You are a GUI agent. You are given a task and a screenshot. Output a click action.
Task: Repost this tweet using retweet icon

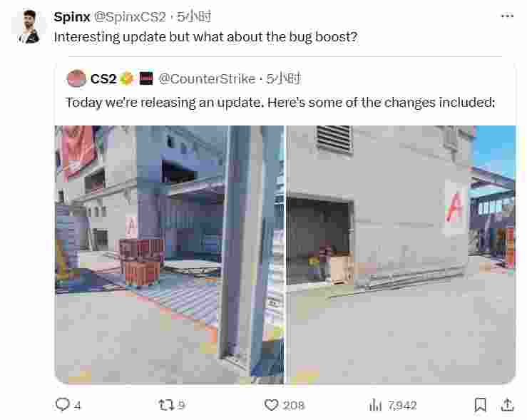click(166, 405)
